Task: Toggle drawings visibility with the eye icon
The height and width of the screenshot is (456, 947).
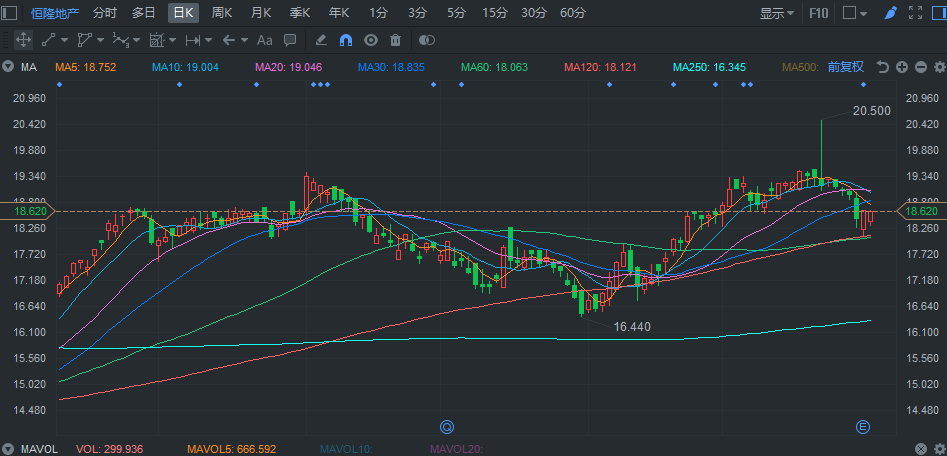Action: click(371, 40)
